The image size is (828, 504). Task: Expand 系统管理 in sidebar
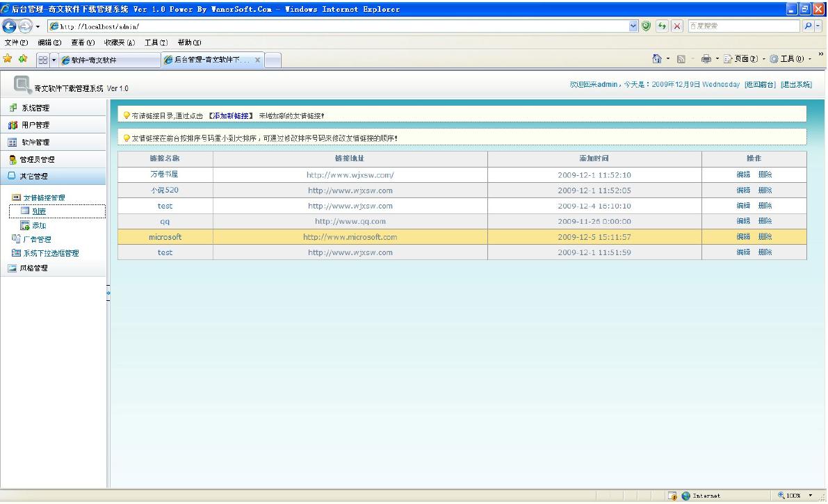coord(53,108)
